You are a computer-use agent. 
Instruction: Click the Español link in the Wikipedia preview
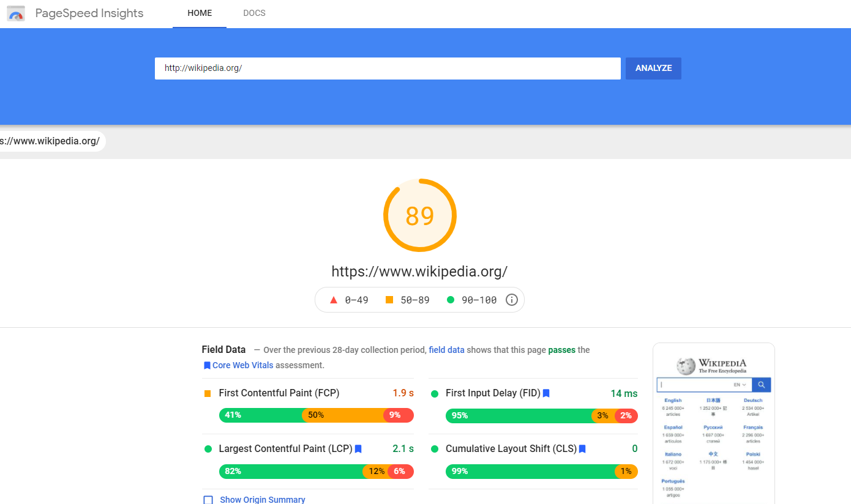(x=673, y=428)
